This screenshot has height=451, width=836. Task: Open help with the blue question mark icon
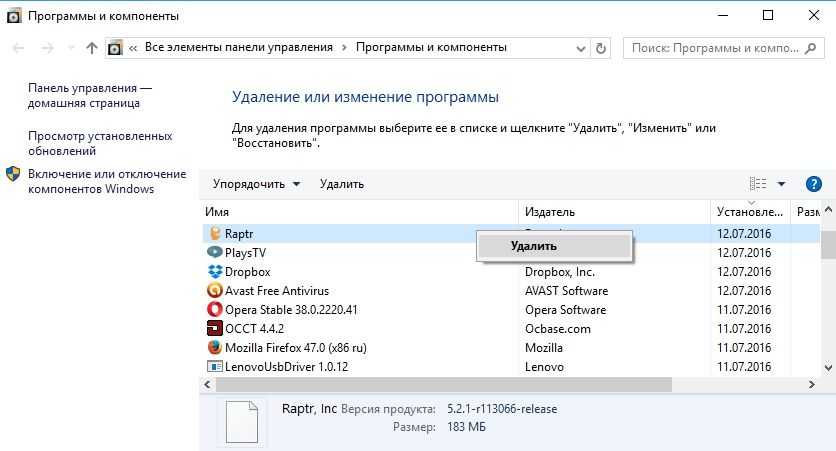tap(814, 184)
